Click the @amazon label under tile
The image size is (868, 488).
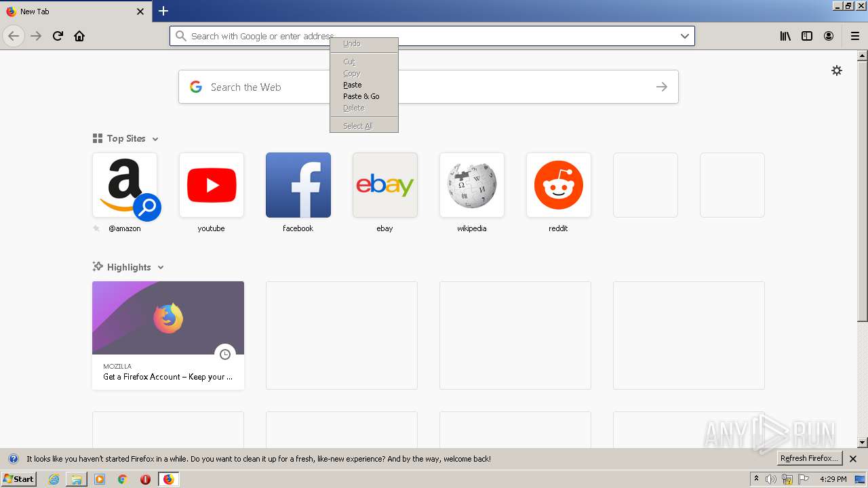125,228
